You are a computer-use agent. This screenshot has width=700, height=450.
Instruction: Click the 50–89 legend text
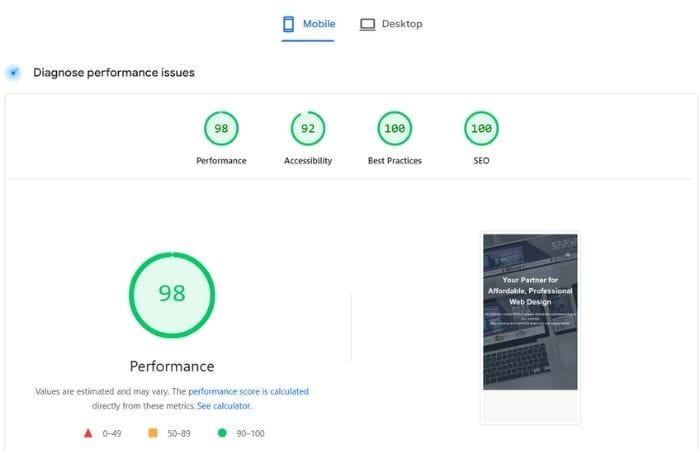(x=179, y=433)
